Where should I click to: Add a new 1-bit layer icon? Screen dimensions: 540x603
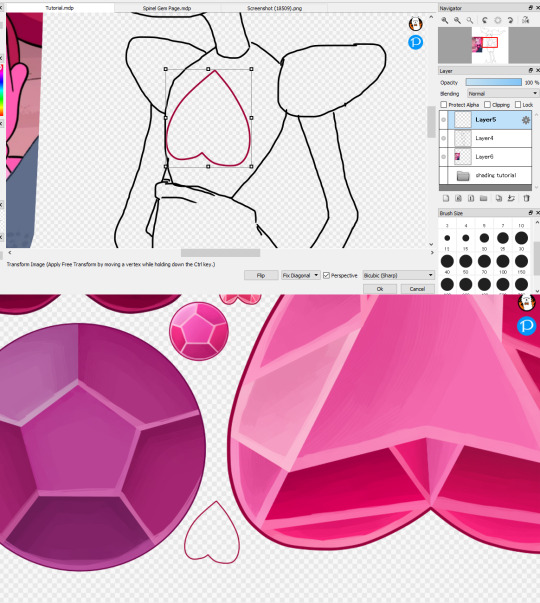click(471, 198)
